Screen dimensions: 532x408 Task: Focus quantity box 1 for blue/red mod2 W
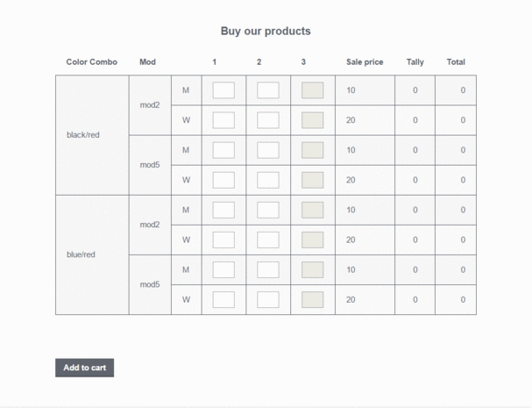pyautogui.click(x=223, y=240)
